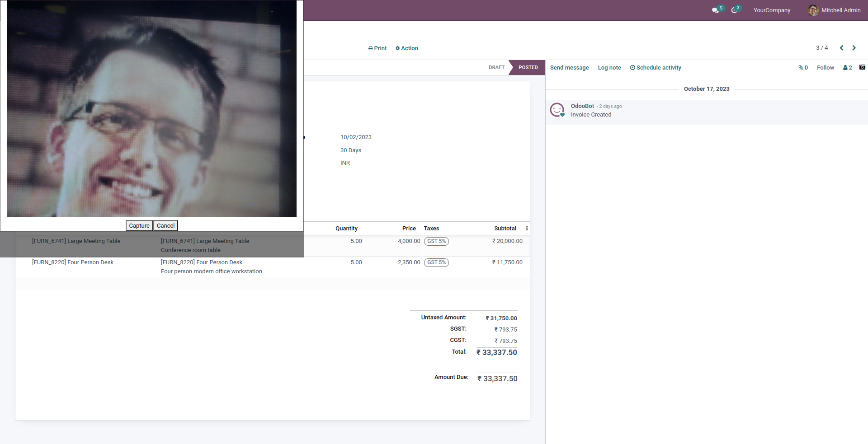
Task: Click quantity 5.00 in Large Meeting Table row
Action: 356,241
